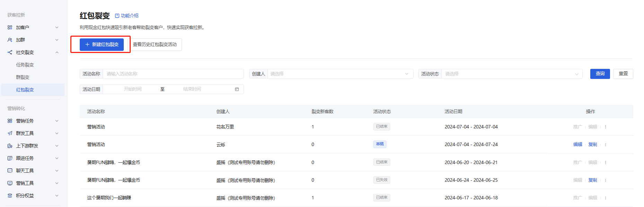This screenshot has width=644, height=207.
Task: Click the date 2024-06-17 - 2024-06-18
Action: [471, 198]
